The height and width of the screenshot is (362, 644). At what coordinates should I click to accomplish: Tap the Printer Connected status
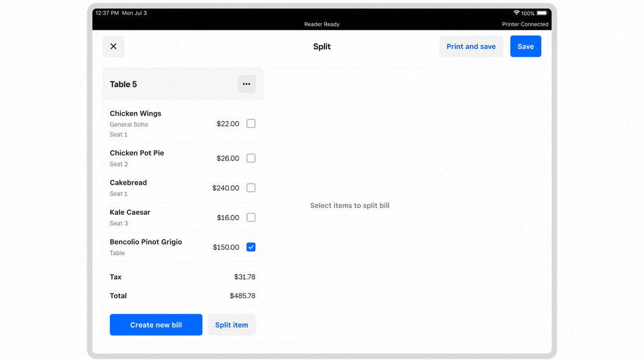pyautogui.click(x=525, y=25)
